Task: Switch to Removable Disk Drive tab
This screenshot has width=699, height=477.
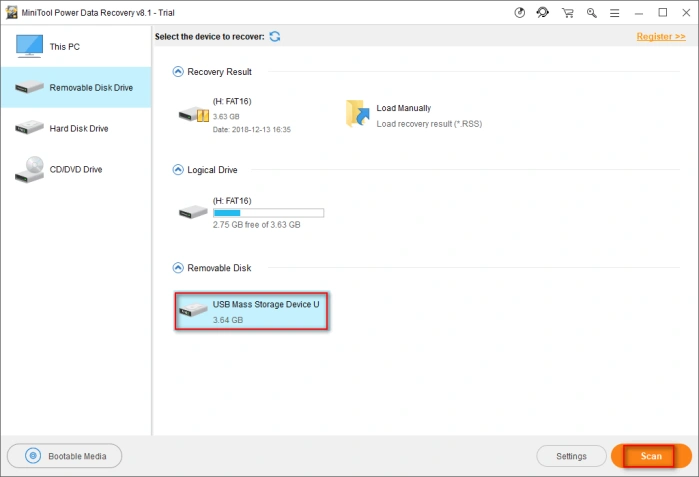Action: [x=76, y=87]
